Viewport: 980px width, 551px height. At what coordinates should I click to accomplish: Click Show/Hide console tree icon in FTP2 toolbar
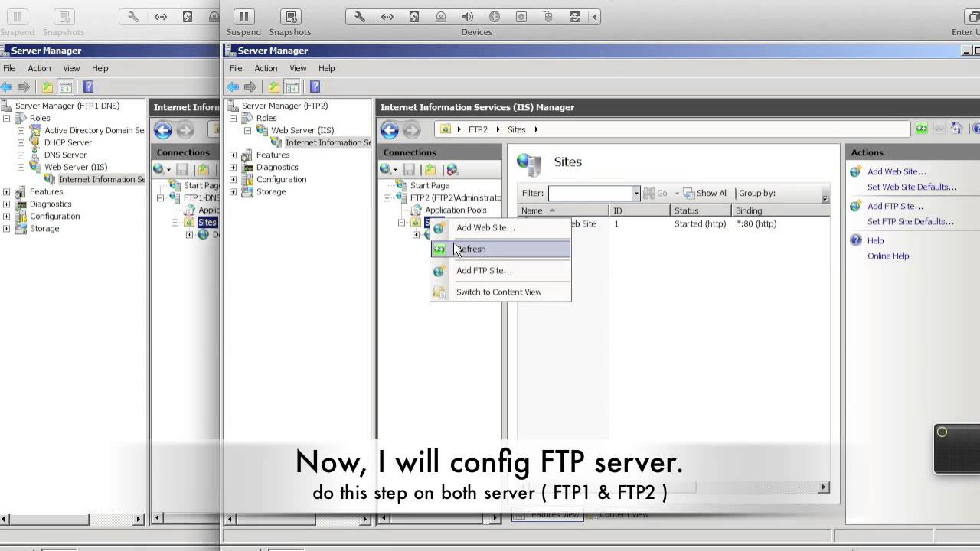292,87
